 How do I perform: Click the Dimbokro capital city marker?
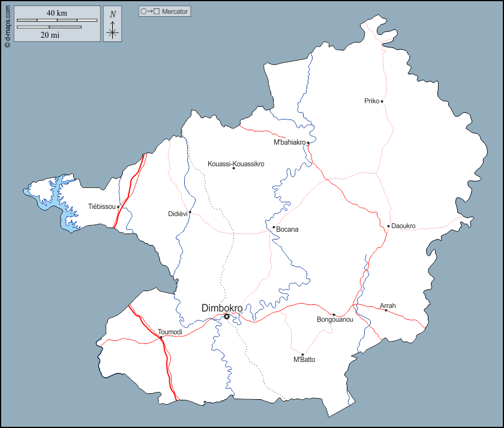coord(227,316)
